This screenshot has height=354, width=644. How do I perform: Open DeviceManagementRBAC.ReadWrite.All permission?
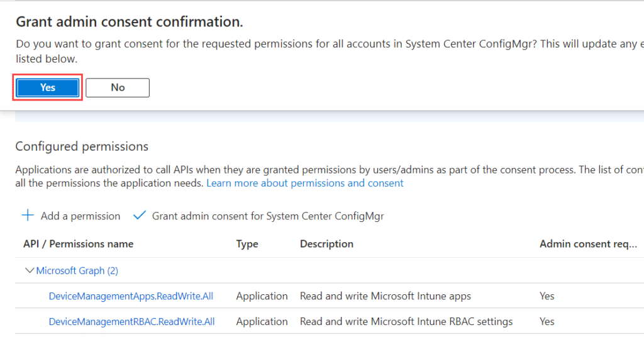(132, 321)
